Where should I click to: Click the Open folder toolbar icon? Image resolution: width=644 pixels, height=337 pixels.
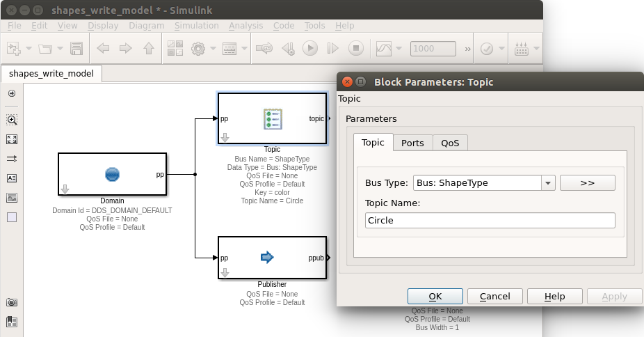[45, 49]
